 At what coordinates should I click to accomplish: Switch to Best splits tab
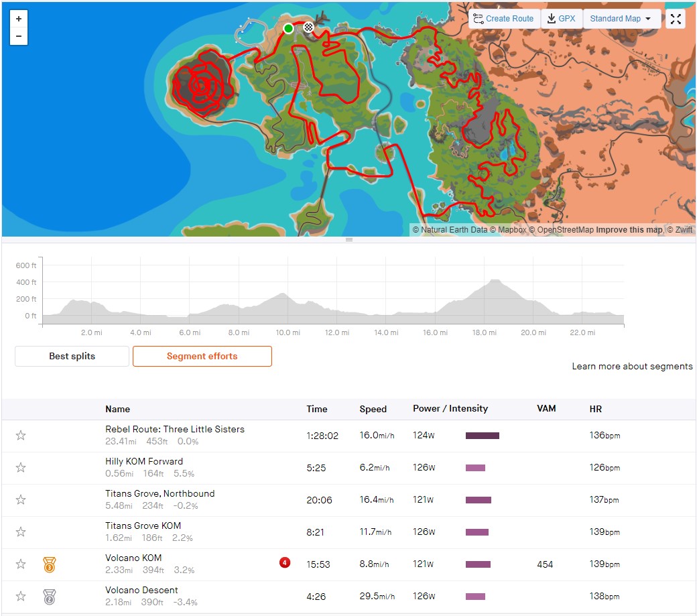click(72, 356)
